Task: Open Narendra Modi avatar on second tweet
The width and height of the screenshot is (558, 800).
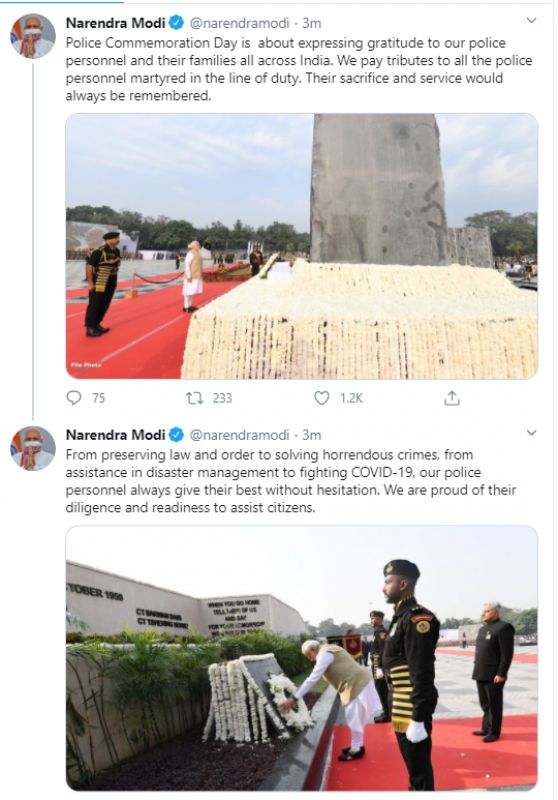Action: 33,448
